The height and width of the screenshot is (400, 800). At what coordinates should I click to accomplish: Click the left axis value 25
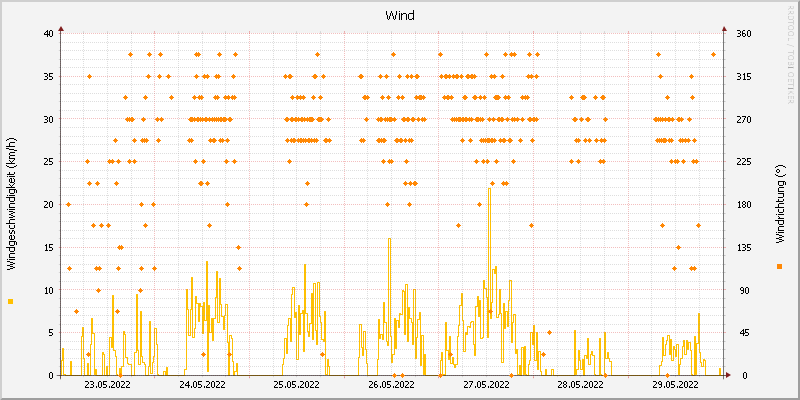tap(48, 162)
